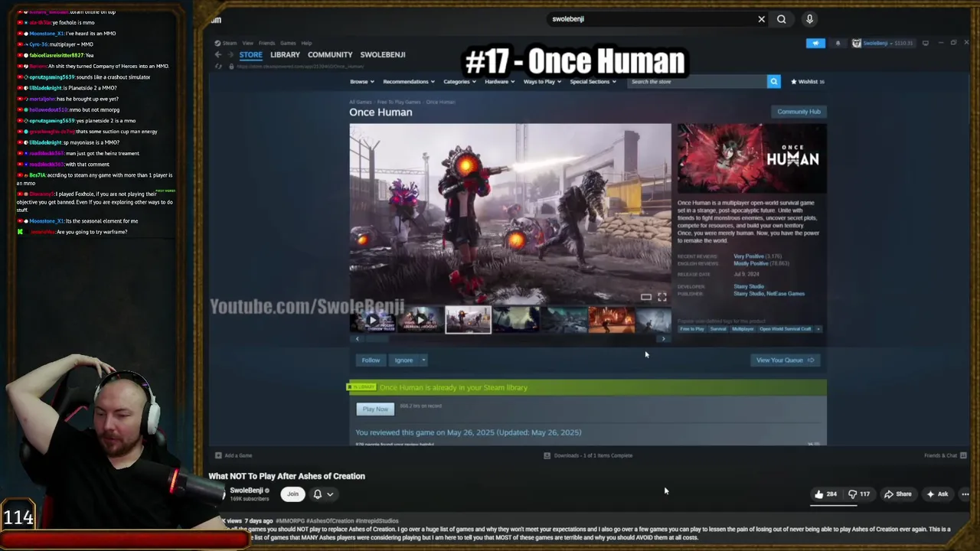Click View Your Queue button
This screenshot has width=980, height=551.
click(x=785, y=360)
